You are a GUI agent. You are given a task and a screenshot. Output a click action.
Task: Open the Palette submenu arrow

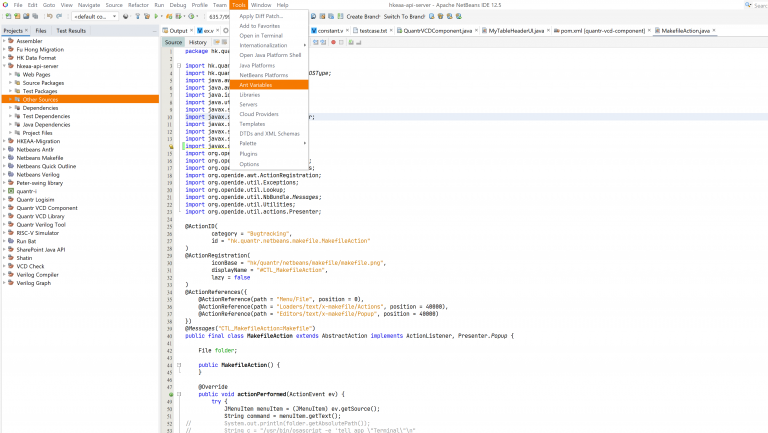click(x=305, y=144)
